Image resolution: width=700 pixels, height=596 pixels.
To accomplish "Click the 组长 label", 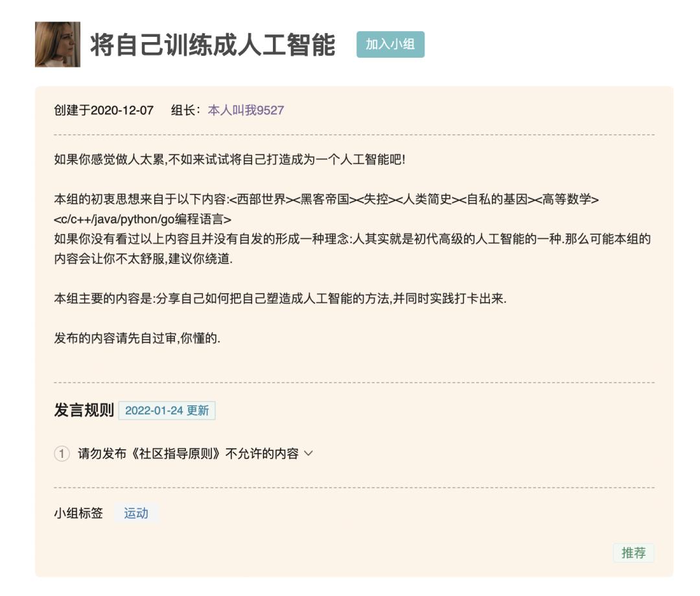I will [185, 110].
